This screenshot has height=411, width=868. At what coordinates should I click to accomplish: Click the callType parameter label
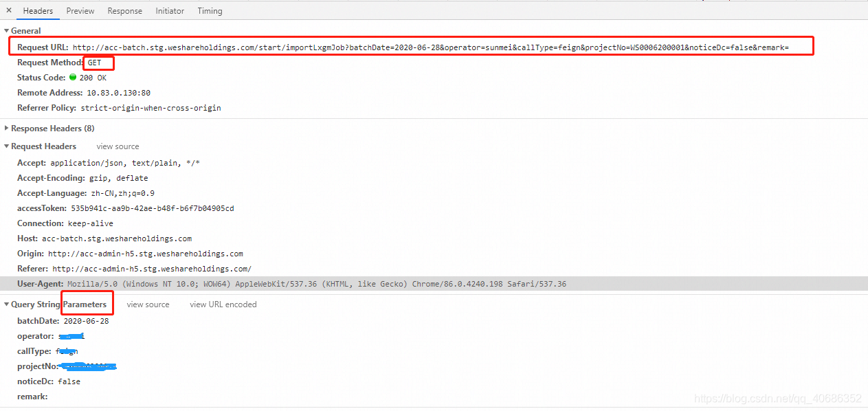[x=34, y=351]
